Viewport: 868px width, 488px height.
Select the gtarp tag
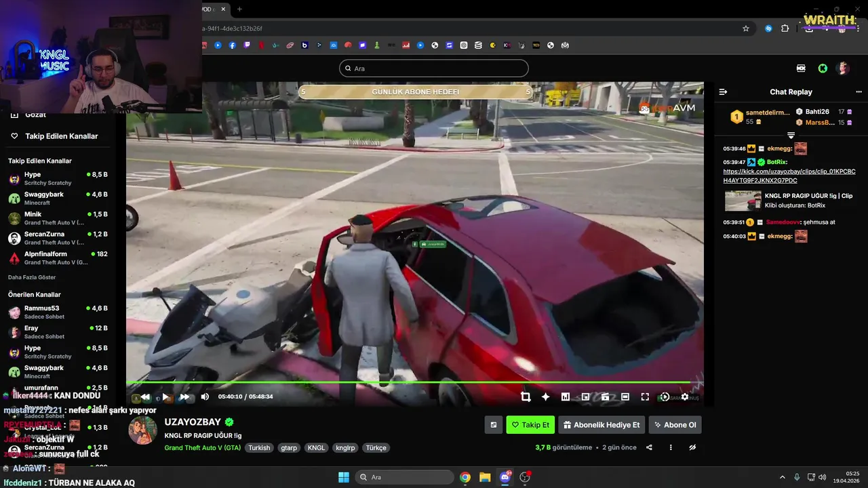point(289,448)
